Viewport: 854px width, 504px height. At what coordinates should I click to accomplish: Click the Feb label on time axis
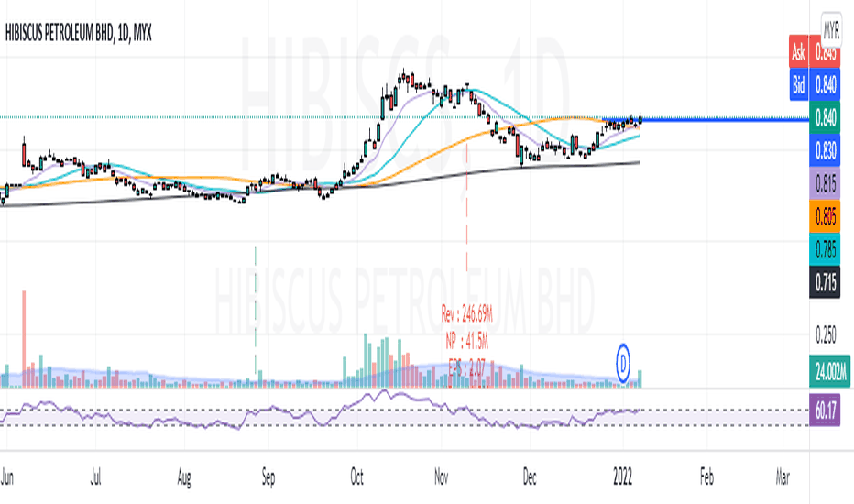tap(706, 477)
